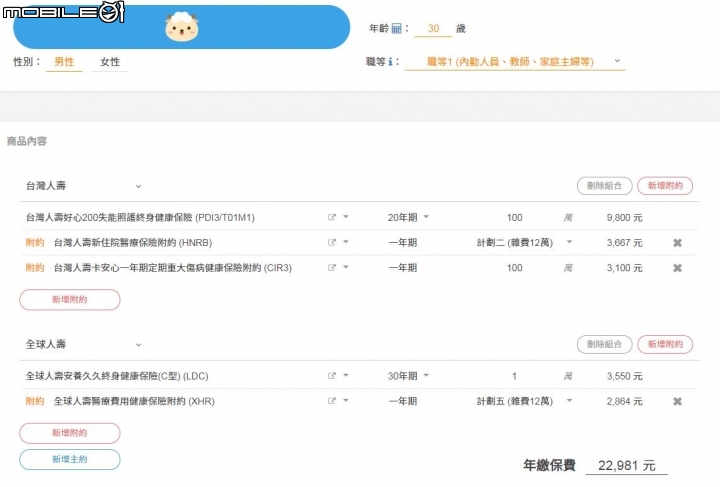Open external link for HNRB rider
The height and width of the screenshot is (487, 720).
click(332, 242)
